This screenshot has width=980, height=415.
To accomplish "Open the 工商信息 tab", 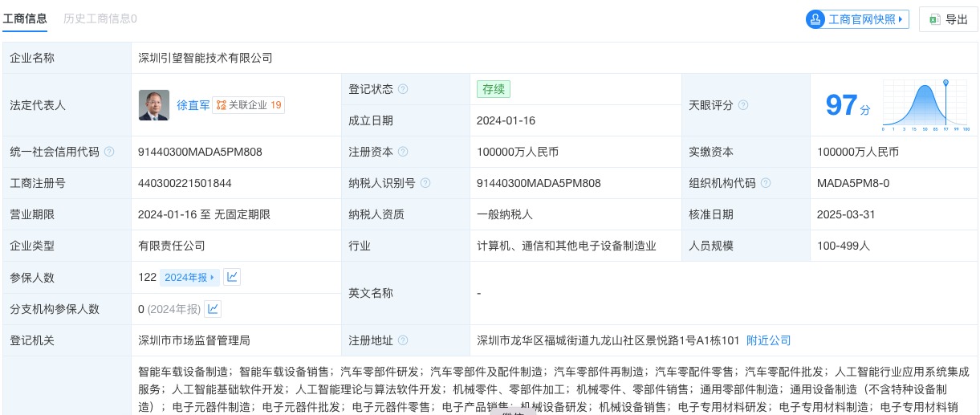I will (25, 18).
